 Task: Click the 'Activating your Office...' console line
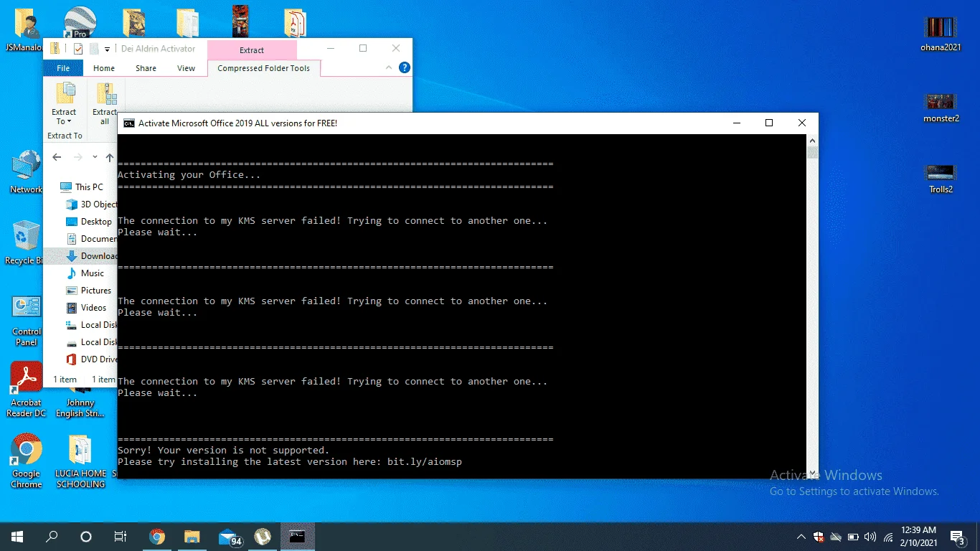pos(189,174)
